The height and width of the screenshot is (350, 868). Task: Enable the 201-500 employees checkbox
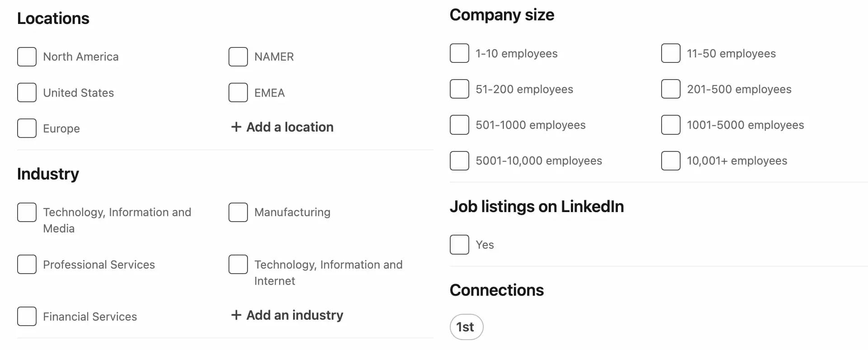tap(670, 89)
